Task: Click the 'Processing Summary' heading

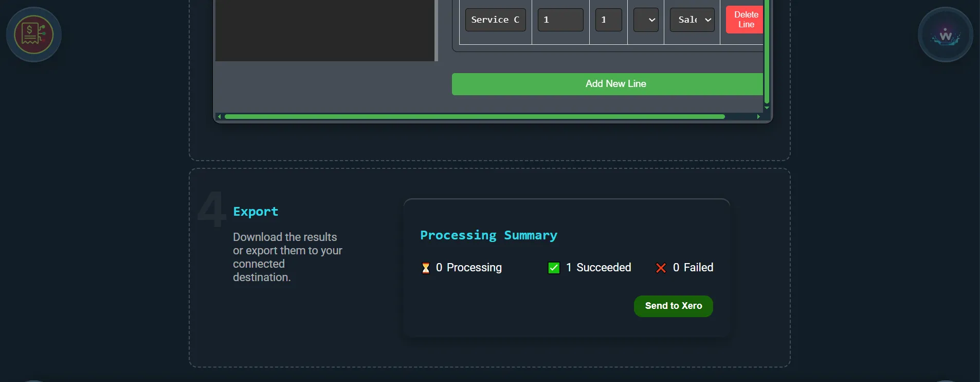Action: [488, 235]
